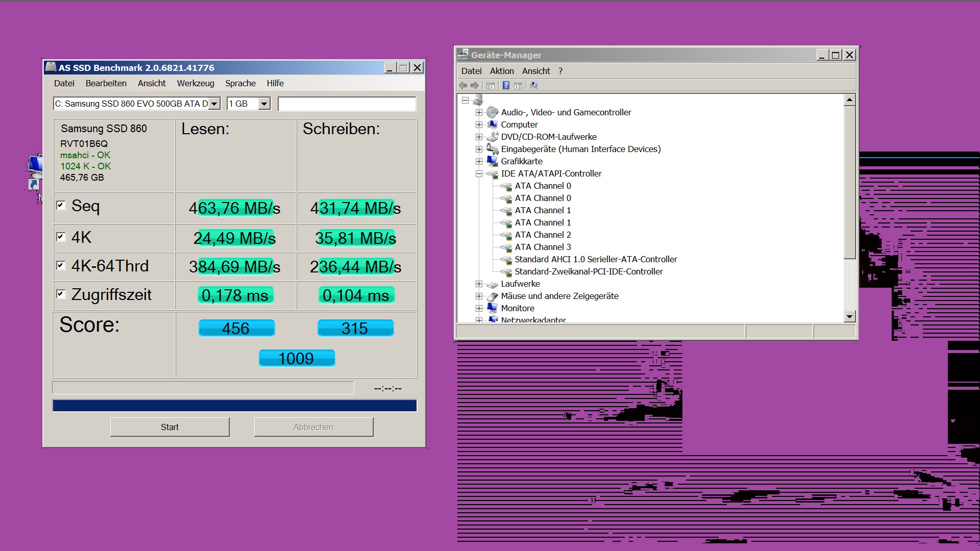Image resolution: width=980 pixels, height=551 pixels.
Task: Collapse the IDE ATA/ATAPI-Controller node
Action: [479, 173]
